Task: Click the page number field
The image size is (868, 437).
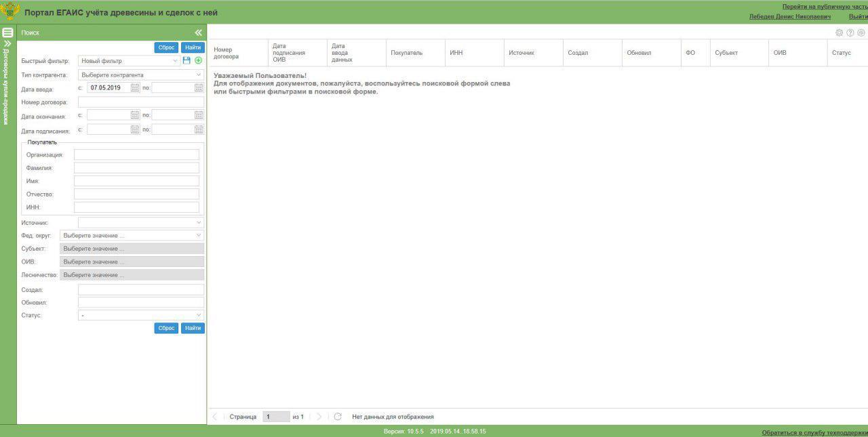Action: pyautogui.click(x=276, y=417)
